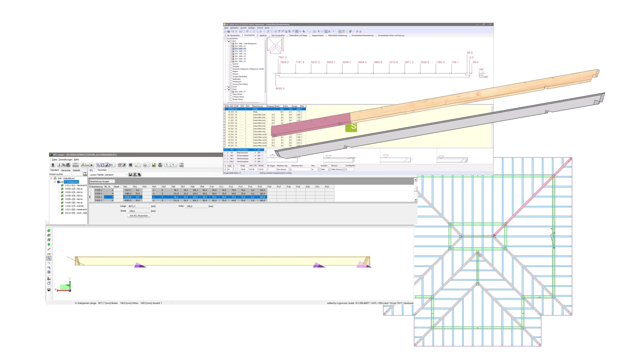
Task: Click the Länge input field showing 8071,7
Action: click(139, 206)
